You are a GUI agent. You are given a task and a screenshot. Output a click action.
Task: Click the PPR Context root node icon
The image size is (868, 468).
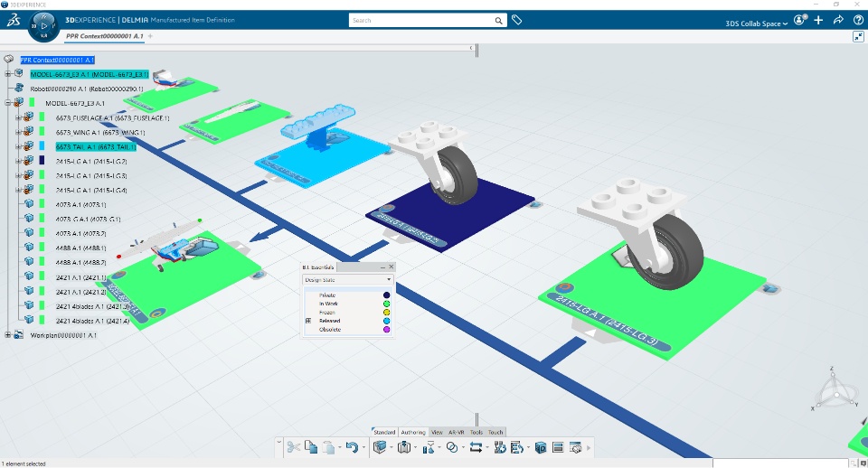8,60
